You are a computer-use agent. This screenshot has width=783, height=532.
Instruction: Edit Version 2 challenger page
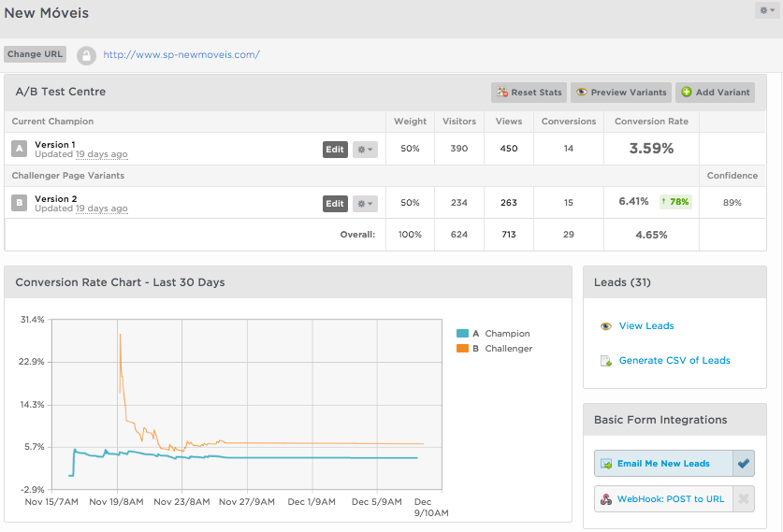pyautogui.click(x=335, y=204)
